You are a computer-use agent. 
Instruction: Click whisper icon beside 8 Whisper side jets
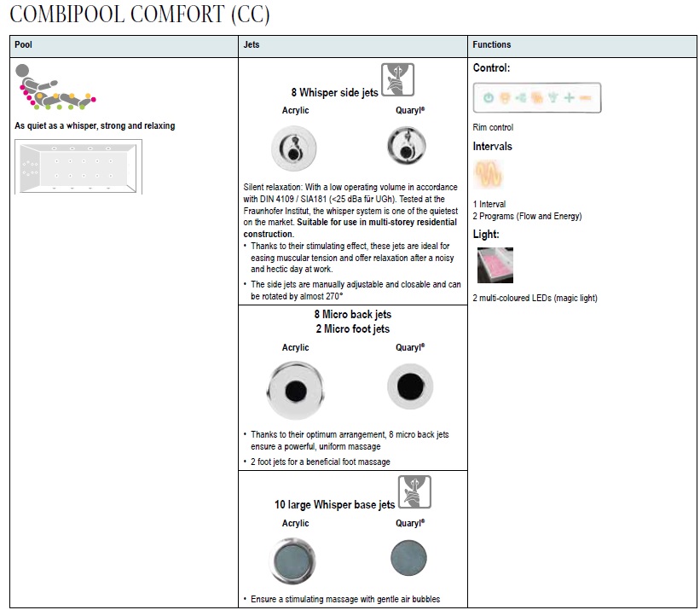pos(397,80)
